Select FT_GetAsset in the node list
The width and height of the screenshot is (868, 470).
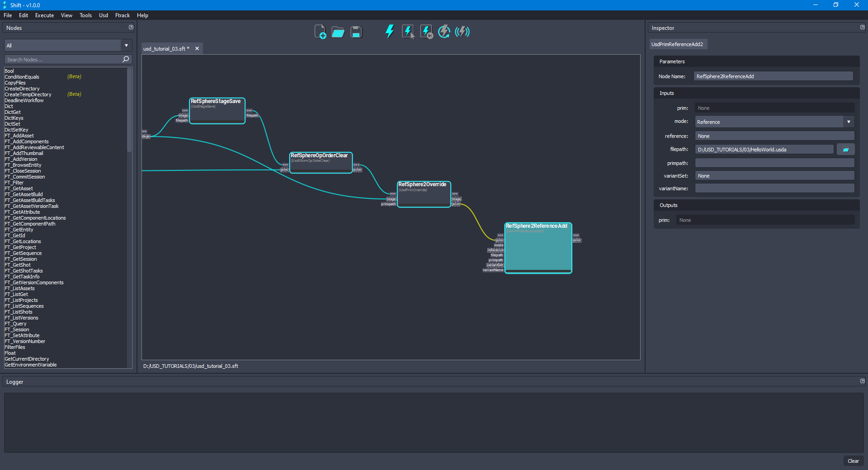(19, 188)
